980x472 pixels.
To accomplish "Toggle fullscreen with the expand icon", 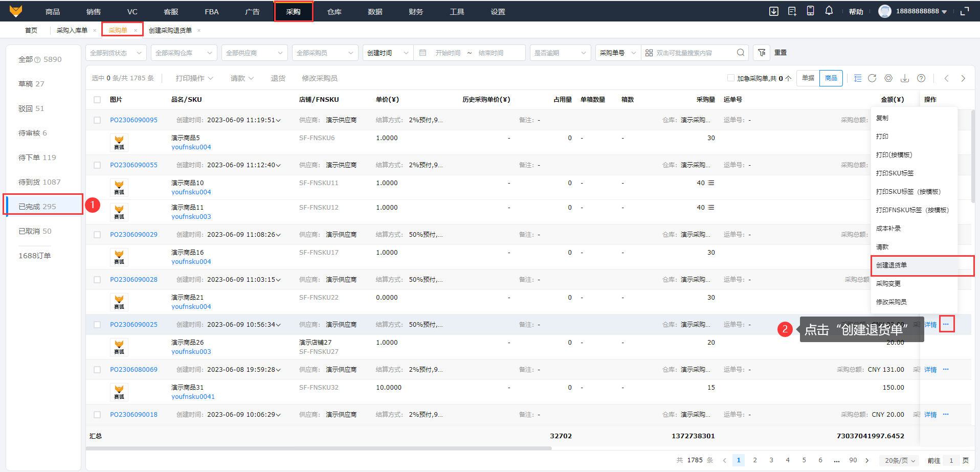I will tap(965, 11).
